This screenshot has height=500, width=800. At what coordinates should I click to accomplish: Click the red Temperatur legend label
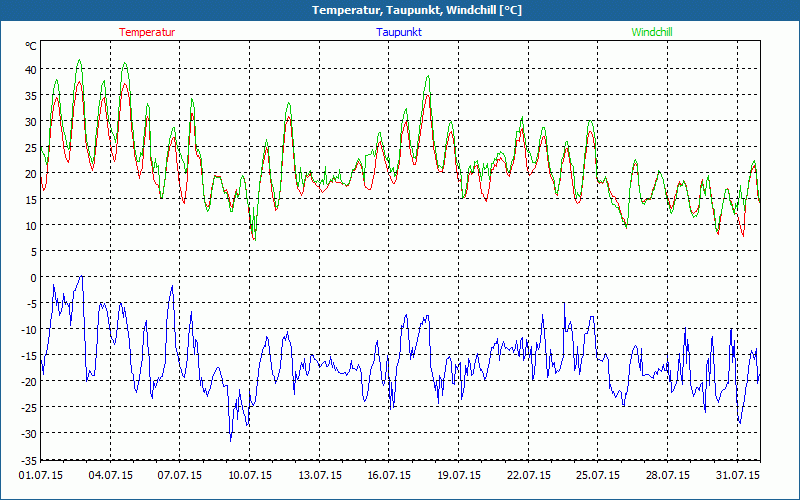click(x=147, y=32)
